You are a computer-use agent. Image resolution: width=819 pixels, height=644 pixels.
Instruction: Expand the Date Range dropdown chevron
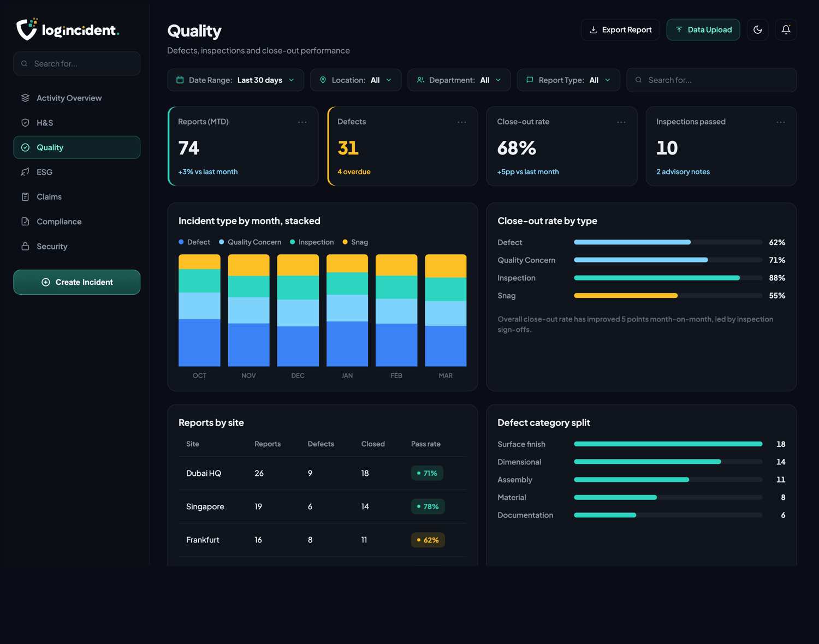(x=292, y=80)
